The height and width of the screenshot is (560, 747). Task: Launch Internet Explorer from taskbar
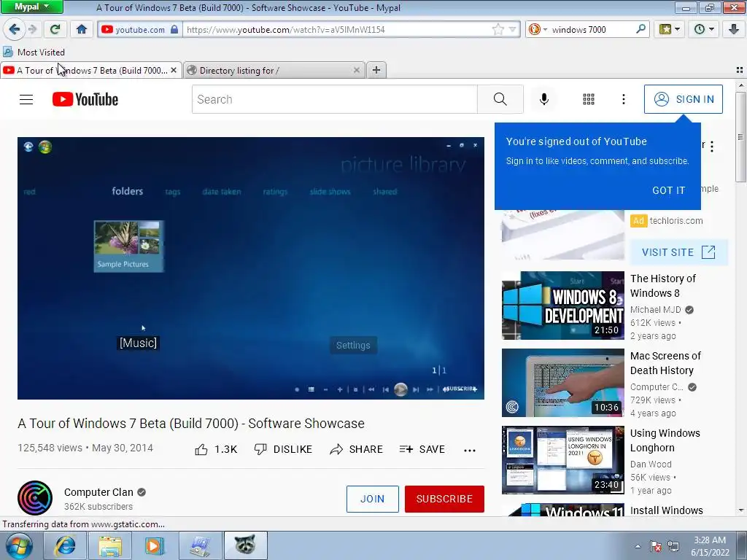coord(65,545)
